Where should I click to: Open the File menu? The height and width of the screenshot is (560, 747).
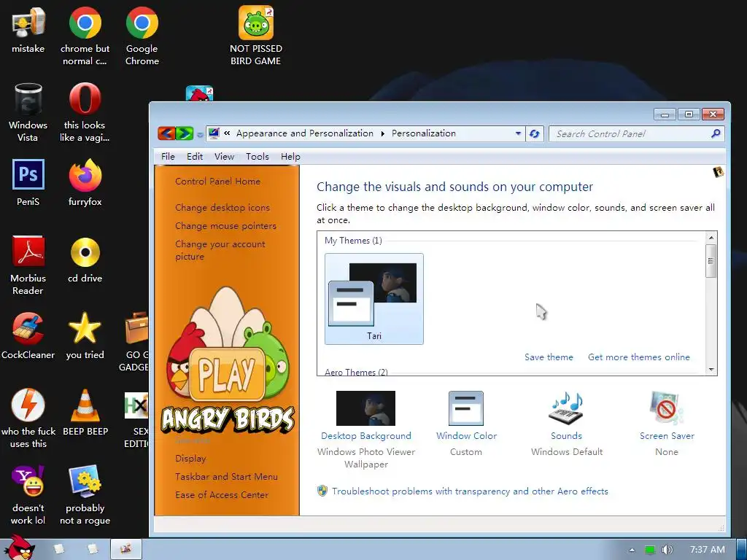[x=168, y=157]
